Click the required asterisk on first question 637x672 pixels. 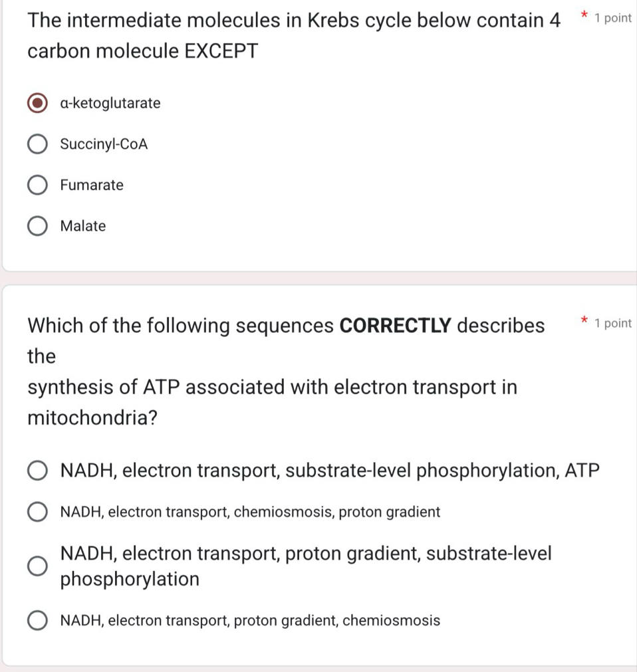pyautogui.click(x=584, y=16)
